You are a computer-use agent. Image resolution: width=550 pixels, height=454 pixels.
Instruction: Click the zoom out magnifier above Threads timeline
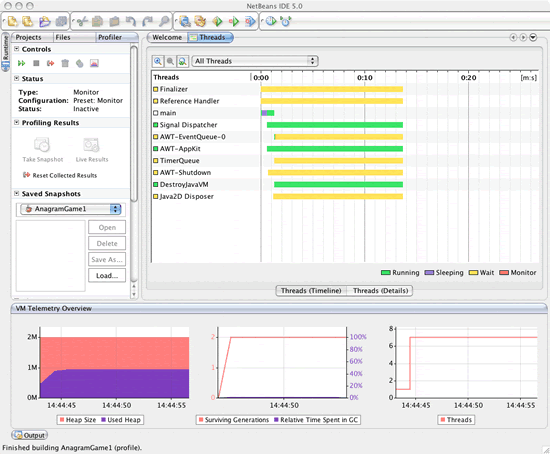click(170, 61)
